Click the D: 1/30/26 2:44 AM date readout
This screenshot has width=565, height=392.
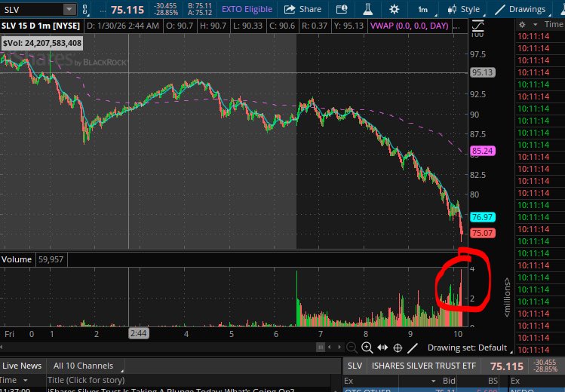pos(123,26)
